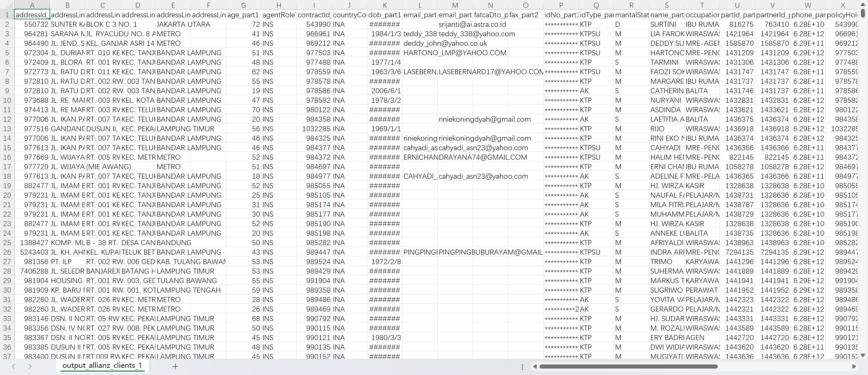The height and width of the screenshot is (375, 868).
Task: Select cell containing srijanti@ai.astra.co.id
Action: (x=473, y=24)
